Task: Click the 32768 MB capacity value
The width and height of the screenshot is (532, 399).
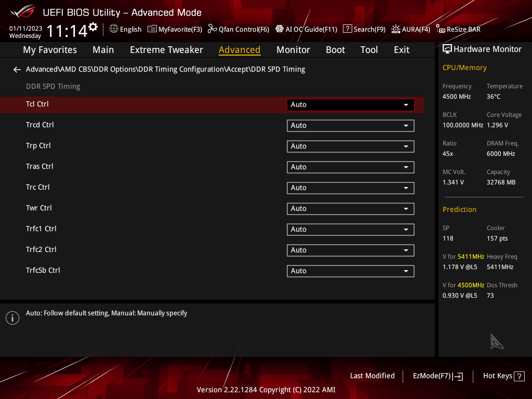Action: tap(501, 182)
